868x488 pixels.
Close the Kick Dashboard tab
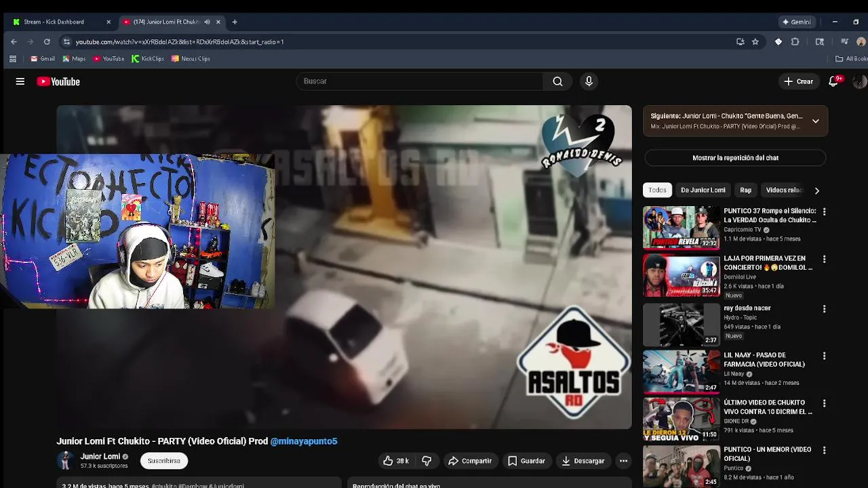pos(108,22)
